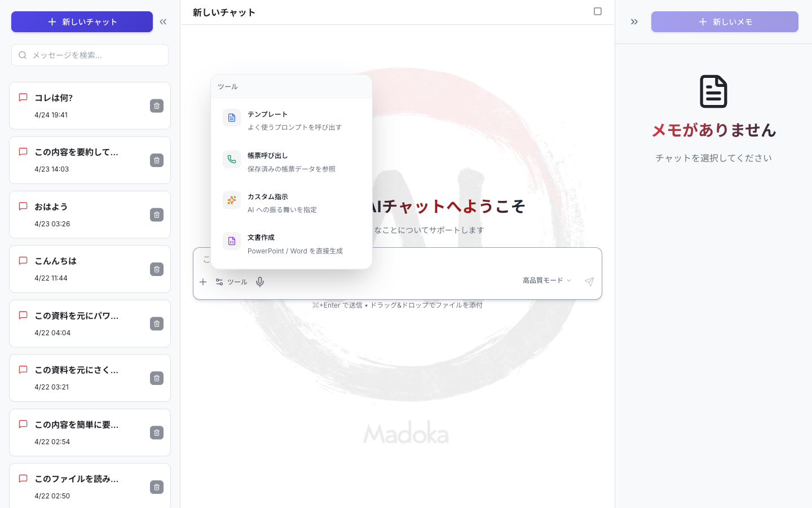Delete the 4/22 02:54 chat
Viewport: 812px width, 508px height.
point(157,433)
